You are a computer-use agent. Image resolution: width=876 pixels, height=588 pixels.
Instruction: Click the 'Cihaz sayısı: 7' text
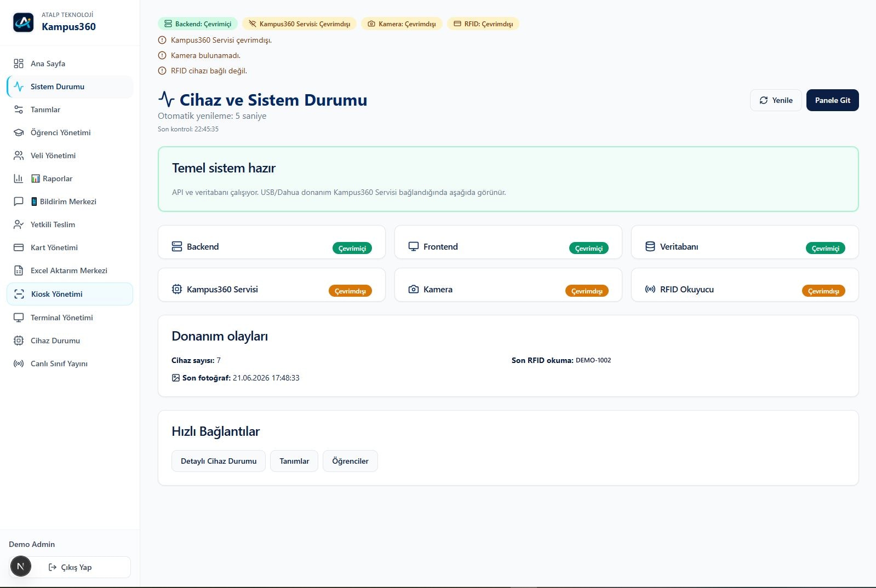pos(196,360)
